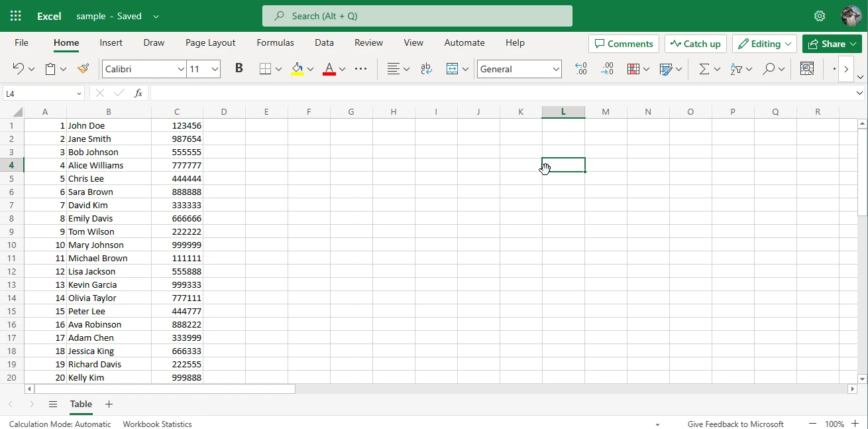The image size is (868, 429).
Task: Click the Increase Decimal icon
Action: (x=581, y=69)
